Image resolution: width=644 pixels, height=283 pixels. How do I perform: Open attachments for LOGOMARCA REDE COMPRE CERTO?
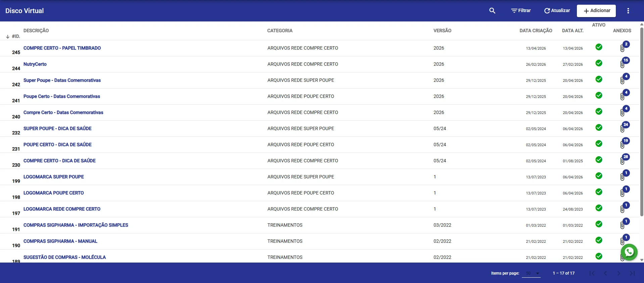(x=625, y=208)
